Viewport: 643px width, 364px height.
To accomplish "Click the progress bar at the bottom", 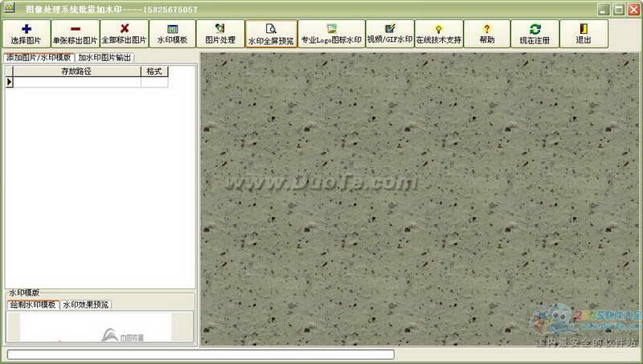I will pyautogui.click(x=200, y=354).
